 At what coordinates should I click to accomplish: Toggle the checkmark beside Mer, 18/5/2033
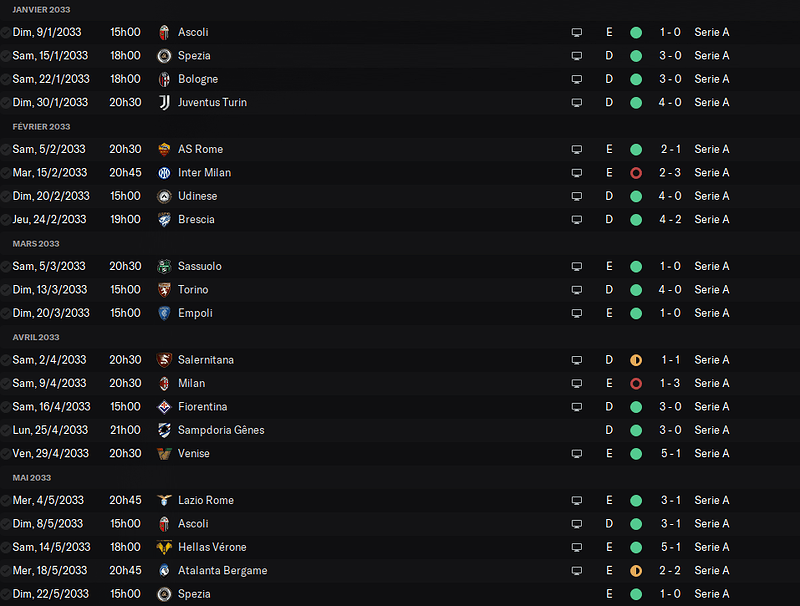pos(6,571)
